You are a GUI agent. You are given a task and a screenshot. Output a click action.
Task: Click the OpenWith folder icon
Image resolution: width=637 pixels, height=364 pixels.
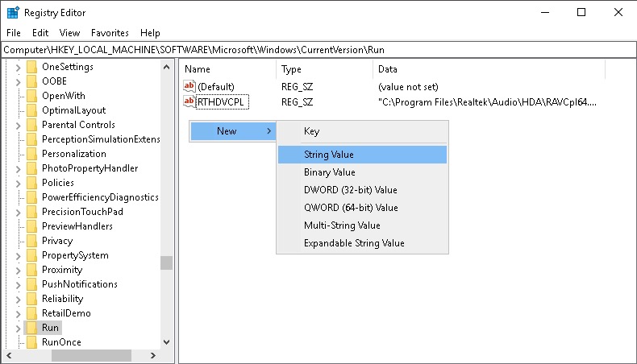[31, 96]
